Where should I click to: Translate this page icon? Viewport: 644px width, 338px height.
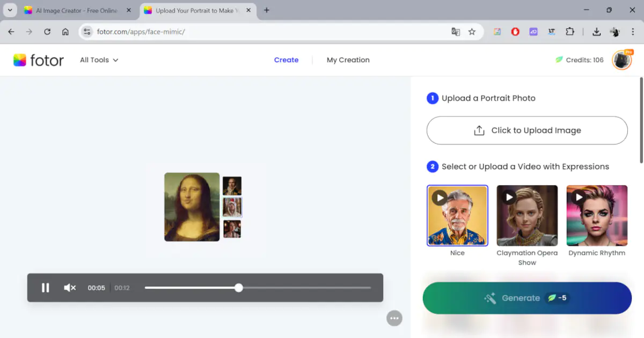click(456, 32)
